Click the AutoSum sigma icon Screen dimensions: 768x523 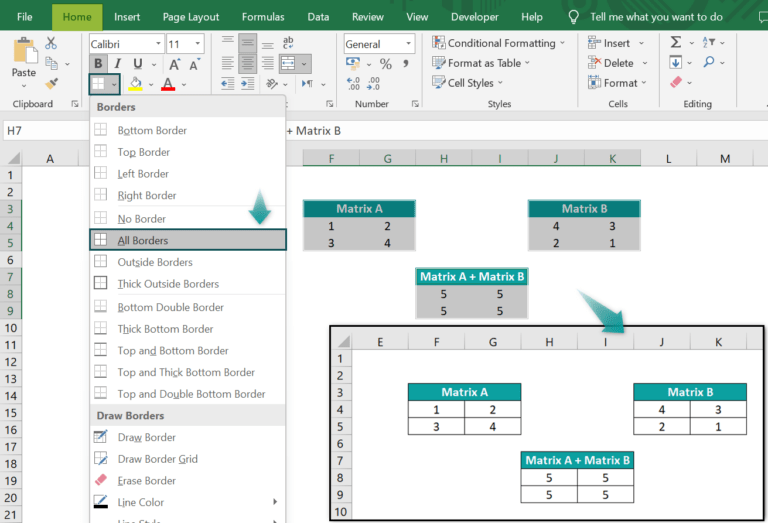point(675,42)
